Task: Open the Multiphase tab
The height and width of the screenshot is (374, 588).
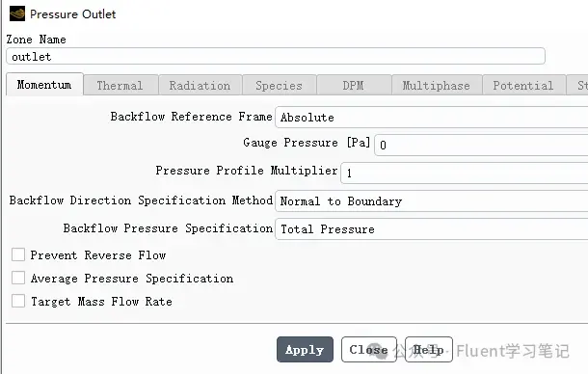Action: 437,85
